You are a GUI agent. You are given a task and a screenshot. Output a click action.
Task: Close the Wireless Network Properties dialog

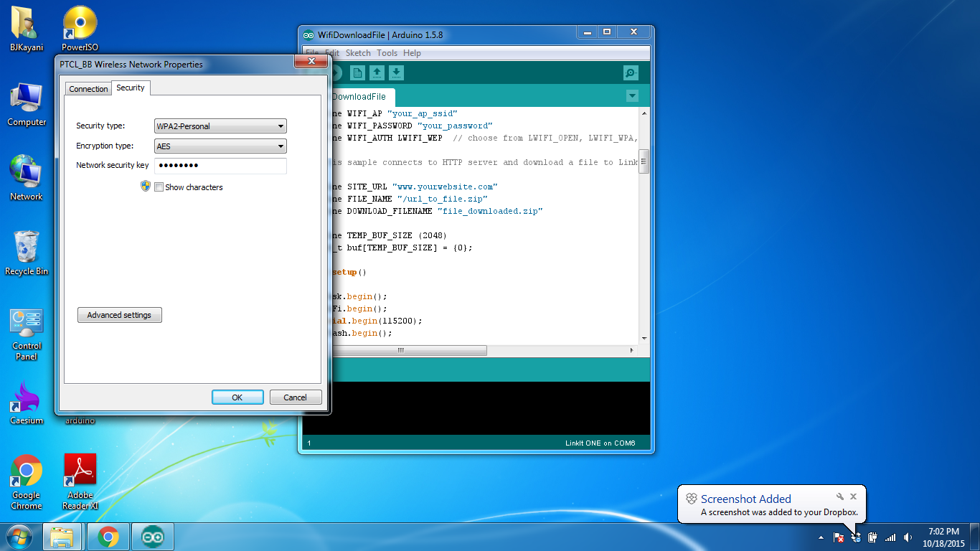(311, 62)
